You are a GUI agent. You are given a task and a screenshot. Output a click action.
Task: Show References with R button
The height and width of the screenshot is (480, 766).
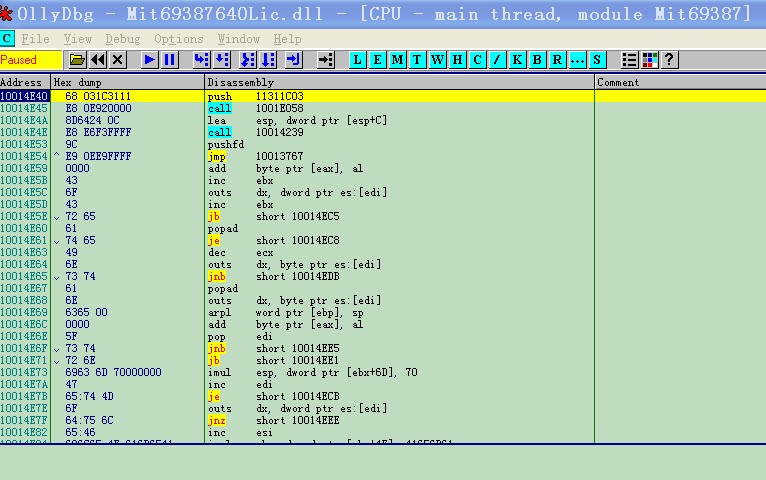tap(557, 60)
